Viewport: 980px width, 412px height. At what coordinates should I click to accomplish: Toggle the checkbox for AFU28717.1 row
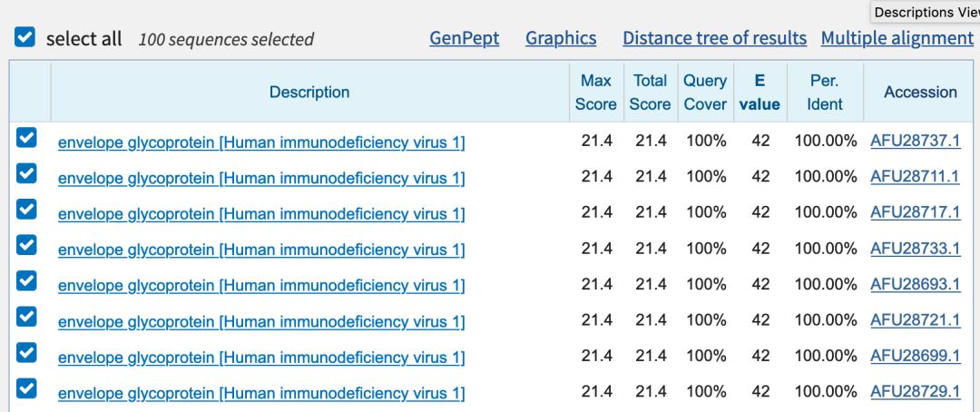point(27,210)
